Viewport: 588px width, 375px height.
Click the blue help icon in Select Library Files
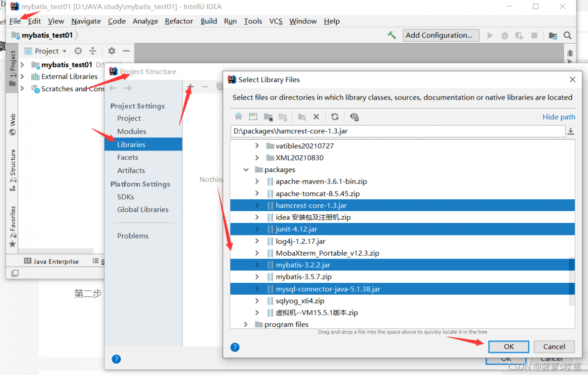(x=235, y=347)
